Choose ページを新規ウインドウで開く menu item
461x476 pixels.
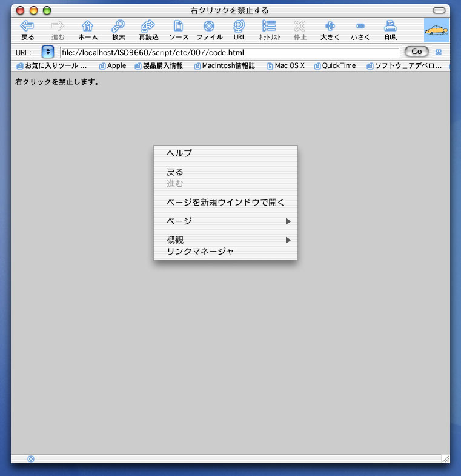tap(225, 202)
